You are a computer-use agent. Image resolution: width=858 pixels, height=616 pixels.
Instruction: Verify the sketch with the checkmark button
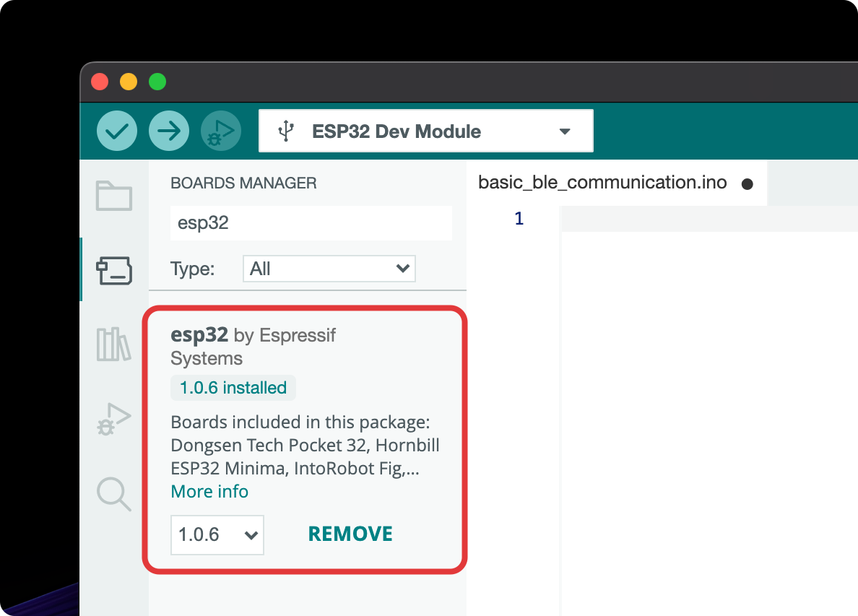[x=116, y=131]
